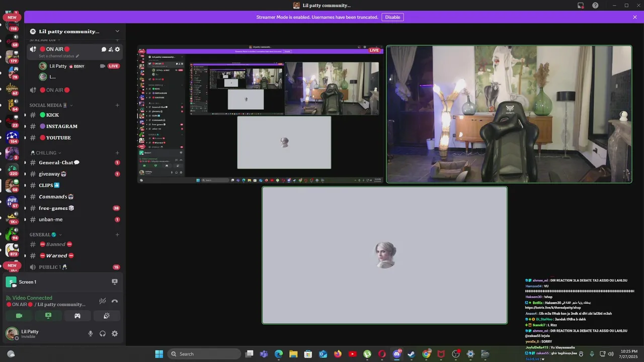Add a channel to CHILLING category
The height and width of the screenshot is (362, 644).
[x=117, y=153]
